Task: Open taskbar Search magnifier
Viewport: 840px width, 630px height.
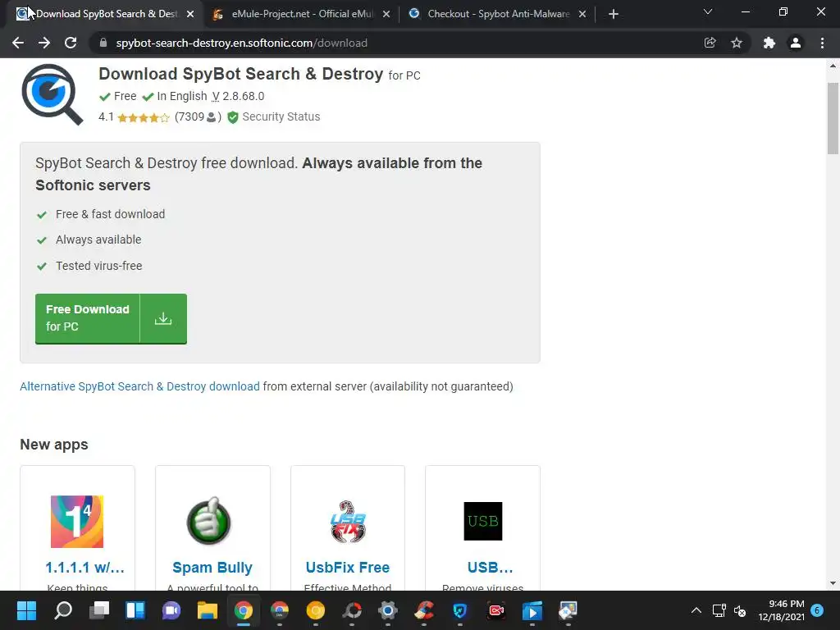Action: pyautogui.click(x=63, y=610)
